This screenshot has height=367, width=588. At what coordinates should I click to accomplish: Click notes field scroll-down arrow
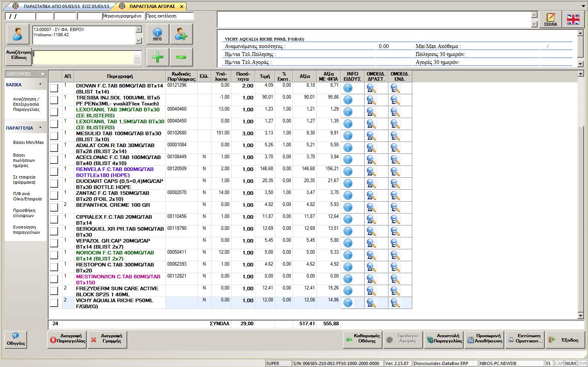[534, 24]
